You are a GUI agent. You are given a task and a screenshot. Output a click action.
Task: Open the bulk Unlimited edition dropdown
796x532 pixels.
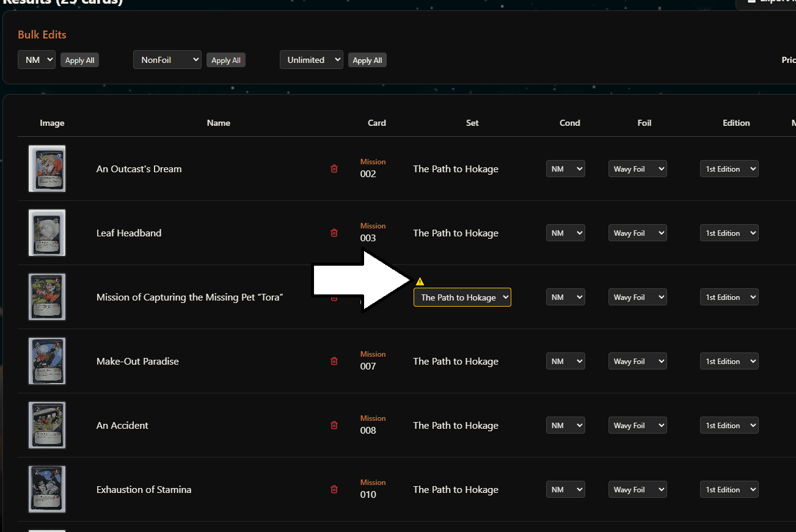point(311,60)
